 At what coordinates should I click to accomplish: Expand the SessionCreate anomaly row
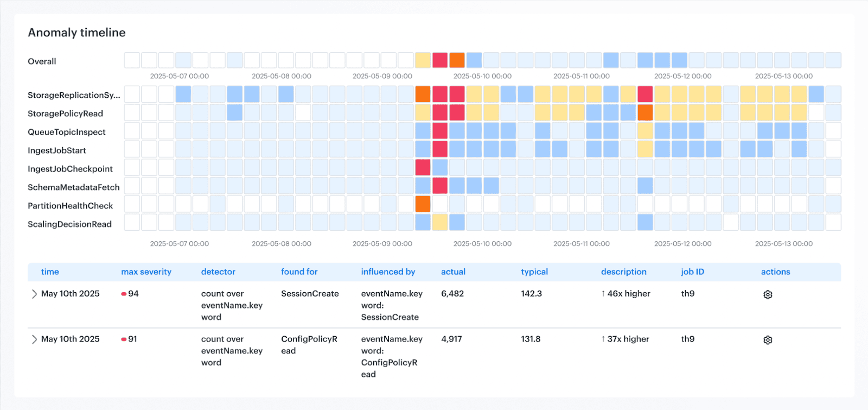34,294
